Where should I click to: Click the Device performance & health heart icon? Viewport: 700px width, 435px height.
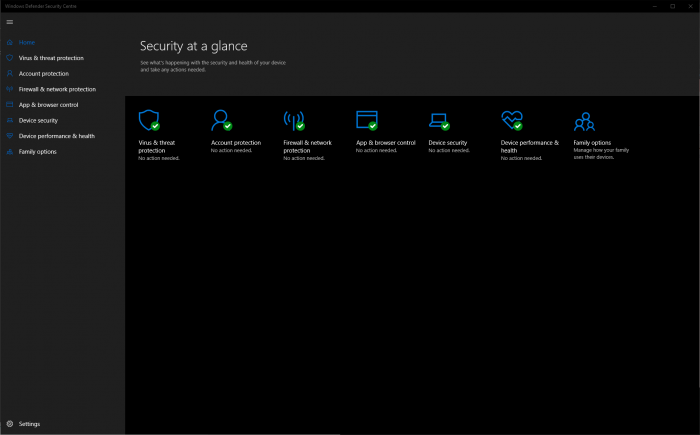tap(512, 120)
